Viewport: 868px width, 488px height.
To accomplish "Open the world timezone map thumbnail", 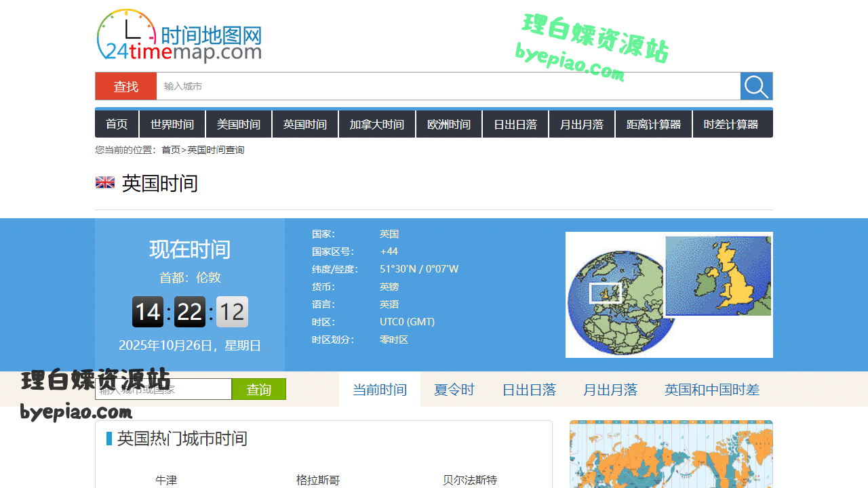I will click(670, 454).
